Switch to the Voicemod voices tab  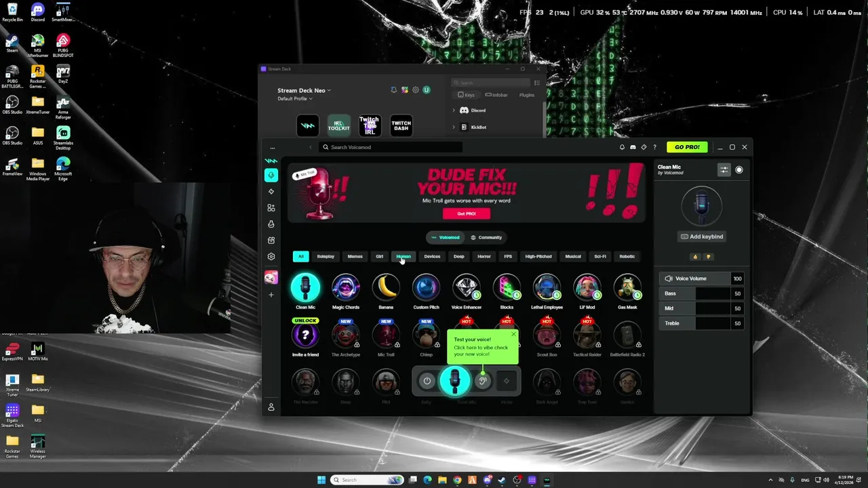[x=445, y=237]
